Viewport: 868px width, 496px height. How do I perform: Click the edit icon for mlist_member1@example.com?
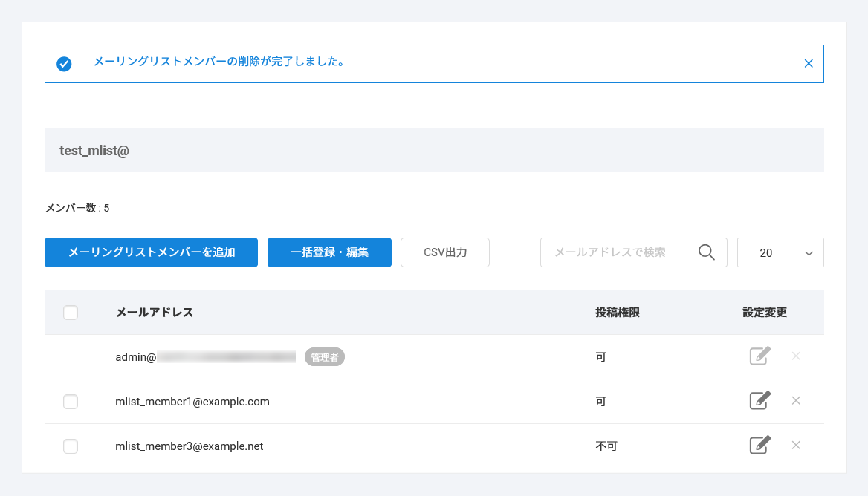point(759,401)
